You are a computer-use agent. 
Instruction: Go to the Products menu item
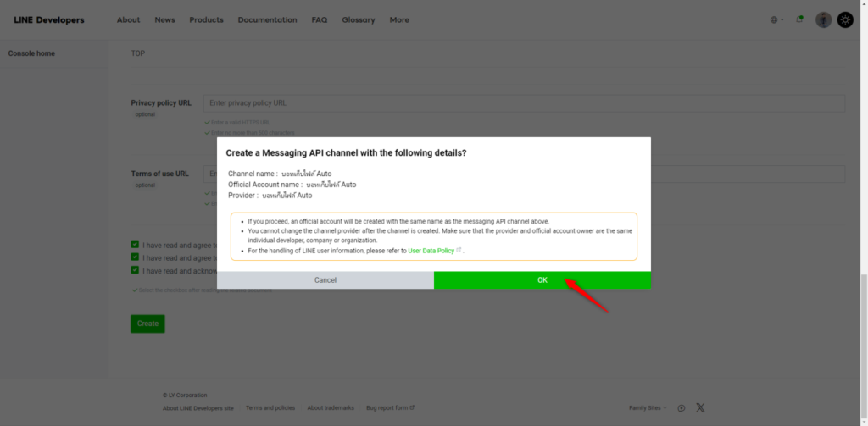[x=206, y=20]
